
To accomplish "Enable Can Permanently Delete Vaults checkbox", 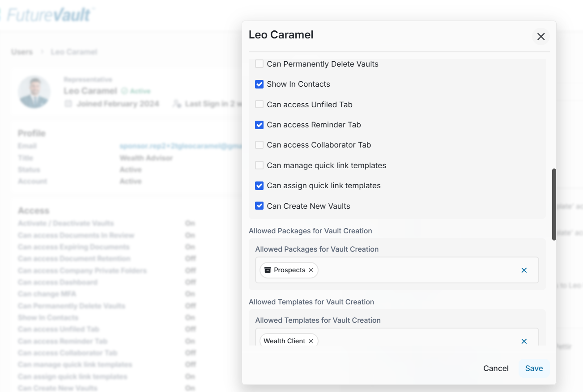I will [259, 64].
